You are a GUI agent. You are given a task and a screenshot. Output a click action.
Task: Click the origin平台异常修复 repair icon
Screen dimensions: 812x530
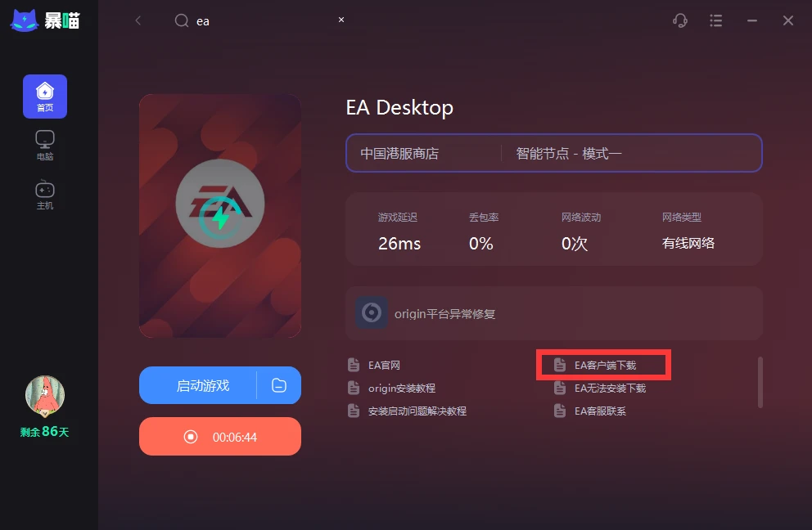coord(372,312)
